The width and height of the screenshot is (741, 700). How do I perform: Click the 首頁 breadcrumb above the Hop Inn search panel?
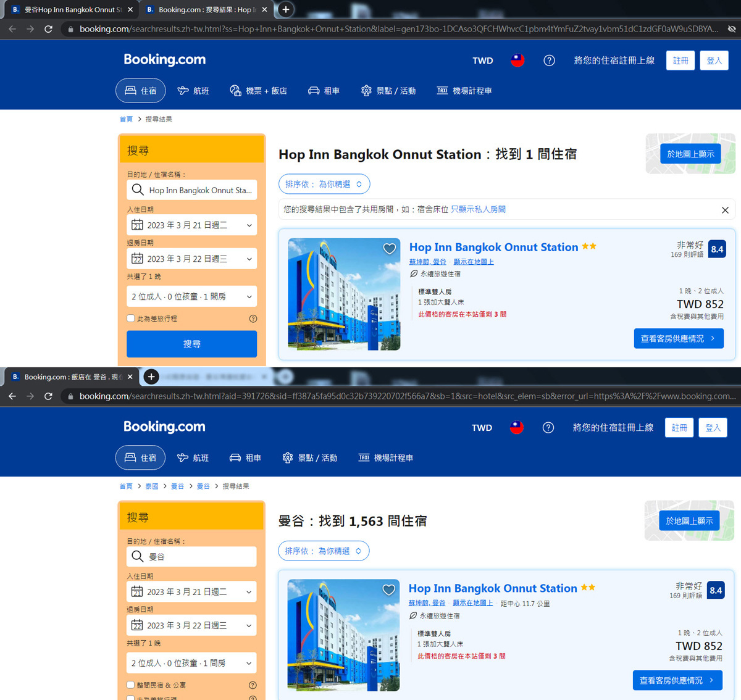126,119
